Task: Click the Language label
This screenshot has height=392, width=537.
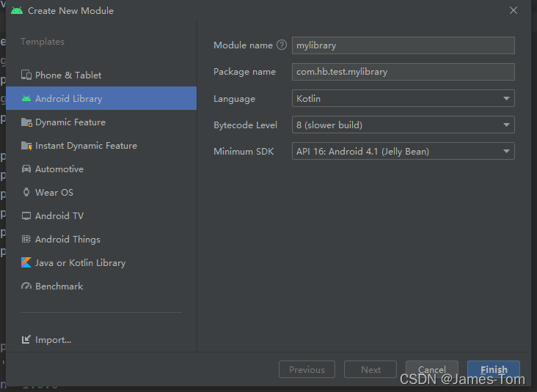Action: [234, 99]
